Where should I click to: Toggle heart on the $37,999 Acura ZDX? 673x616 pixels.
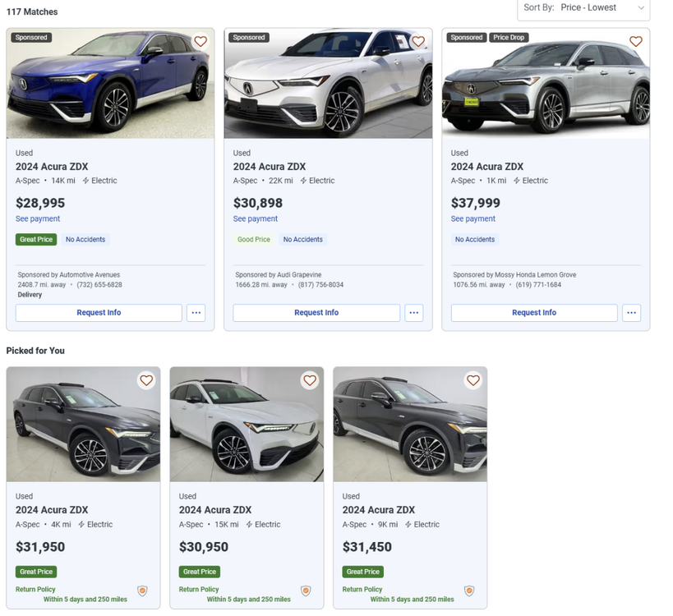point(636,42)
